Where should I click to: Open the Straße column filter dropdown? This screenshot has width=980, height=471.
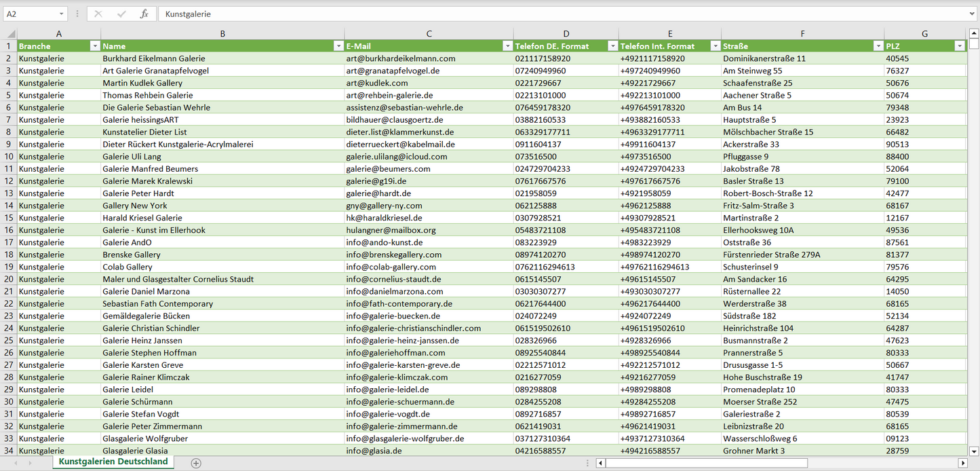coord(878,46)
